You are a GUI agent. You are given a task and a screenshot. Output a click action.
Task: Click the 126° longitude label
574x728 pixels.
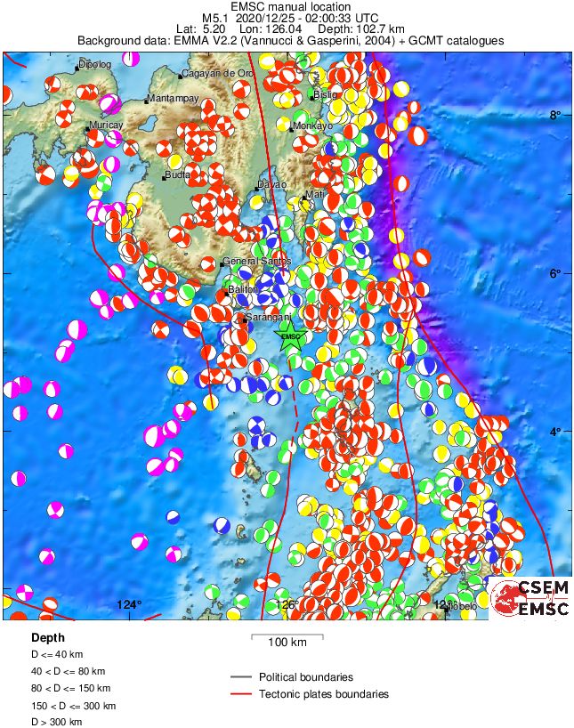(287, 604)
